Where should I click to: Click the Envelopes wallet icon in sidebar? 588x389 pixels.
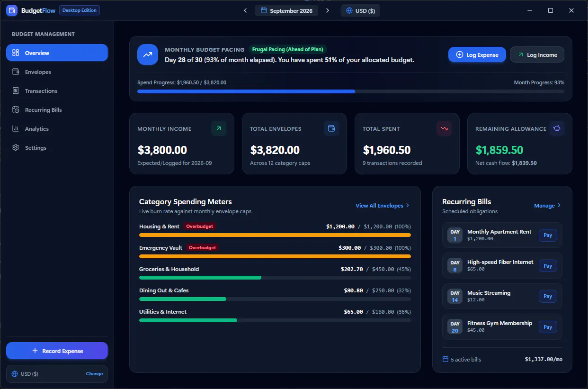tap(16, 72)
